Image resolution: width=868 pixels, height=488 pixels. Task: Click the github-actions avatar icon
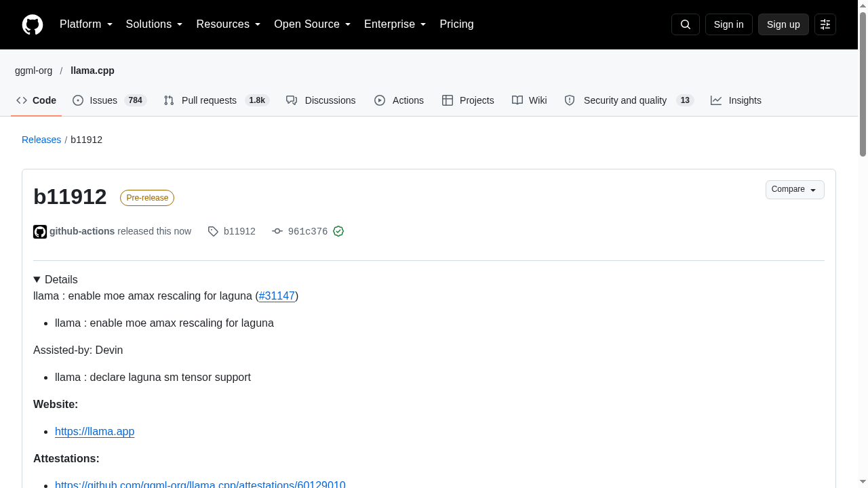40,232
